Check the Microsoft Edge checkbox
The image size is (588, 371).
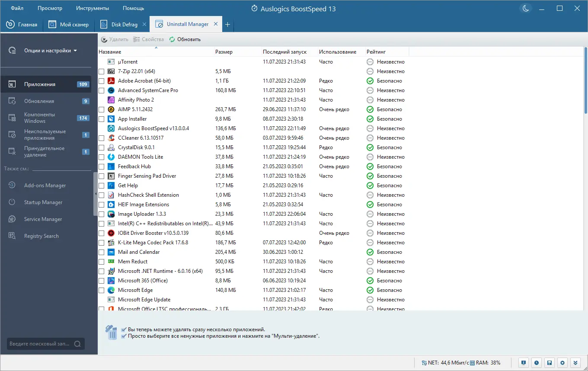pos(102,290)
